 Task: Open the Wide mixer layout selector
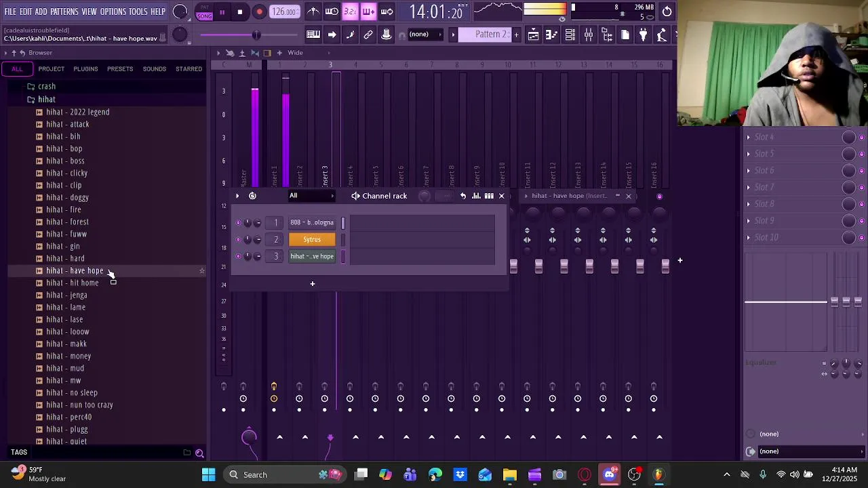(x=296, y=53)
